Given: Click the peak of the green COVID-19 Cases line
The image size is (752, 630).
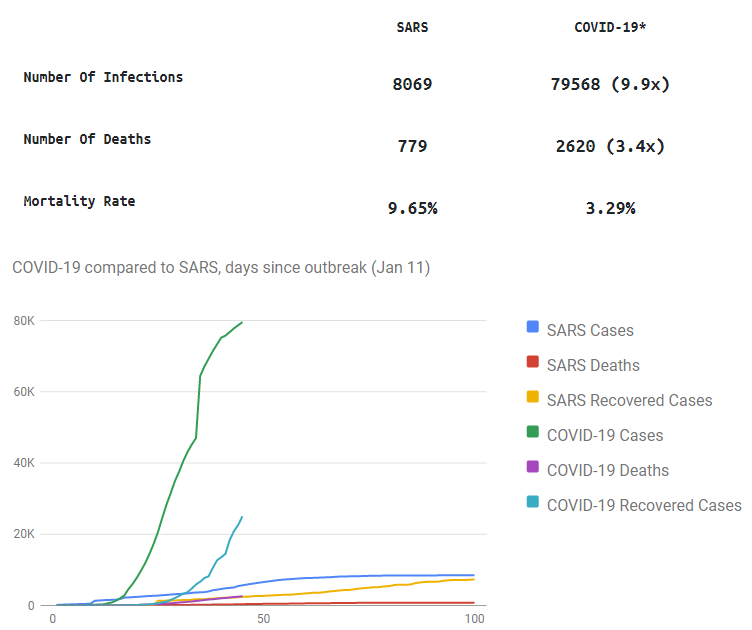Looking at the screenshot, I should point(243,322).
